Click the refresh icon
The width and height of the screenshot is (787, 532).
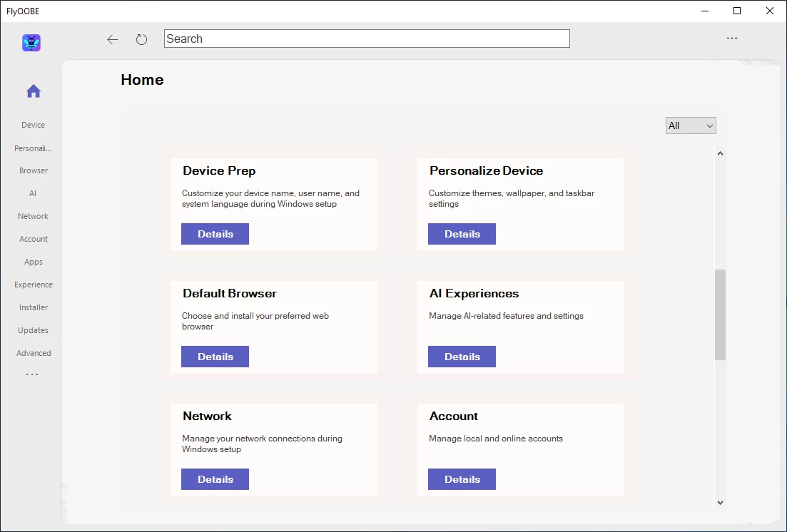141,40
